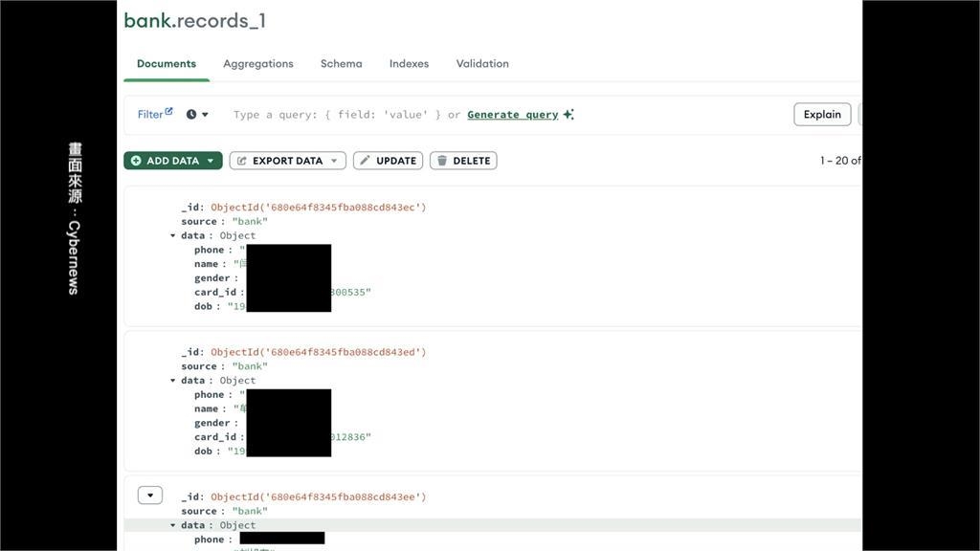The image size is (980, 551).
Task: Collapse the data object in second document
Action: click(173, 380)
